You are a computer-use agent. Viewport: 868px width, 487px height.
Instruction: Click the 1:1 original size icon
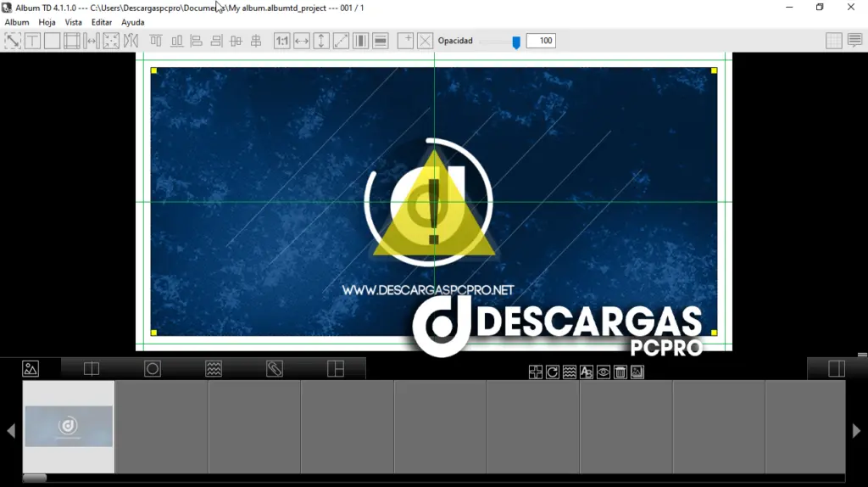coord(281,41)
